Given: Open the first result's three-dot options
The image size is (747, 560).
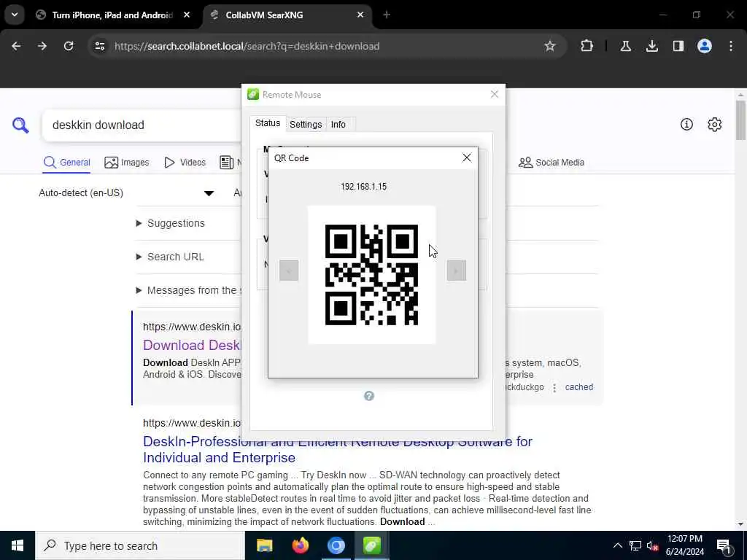Looking at the screenshot, I should click(554, 388).
